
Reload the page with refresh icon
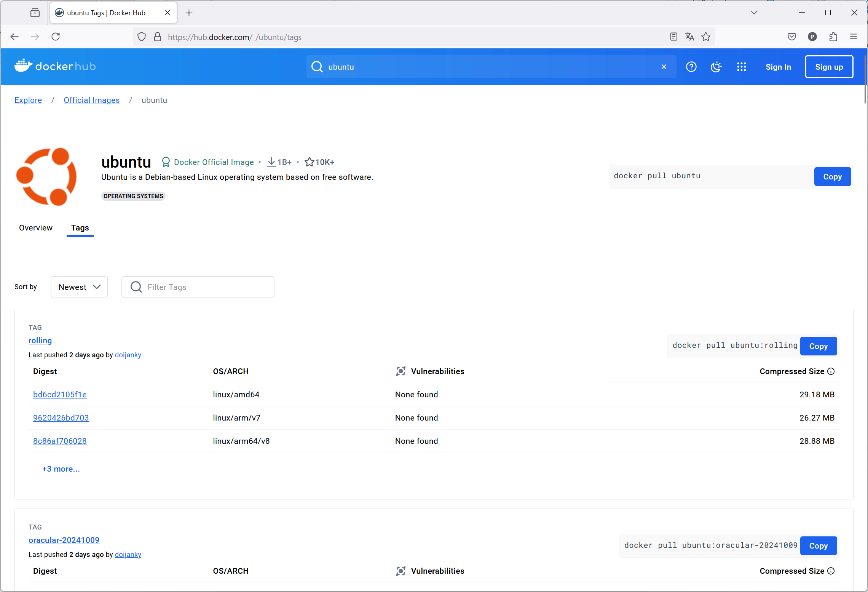[x=56, y=37]
